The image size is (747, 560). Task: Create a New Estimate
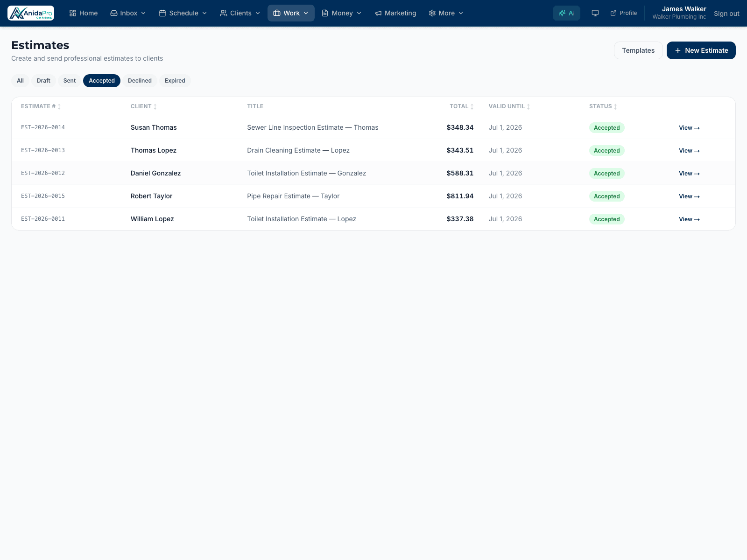[x=701, y=50]
